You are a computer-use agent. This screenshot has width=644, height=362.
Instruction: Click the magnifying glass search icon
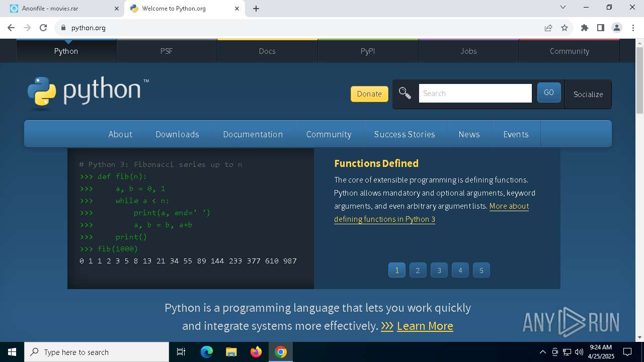(405, 93)
